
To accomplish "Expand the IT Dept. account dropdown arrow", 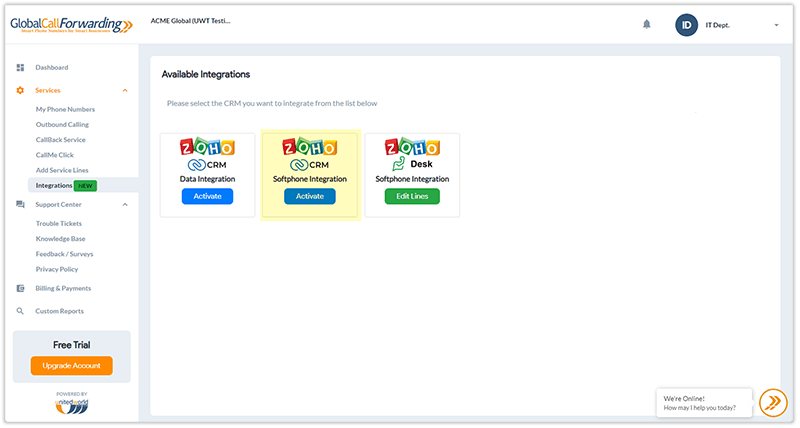I will pos(776,25).
